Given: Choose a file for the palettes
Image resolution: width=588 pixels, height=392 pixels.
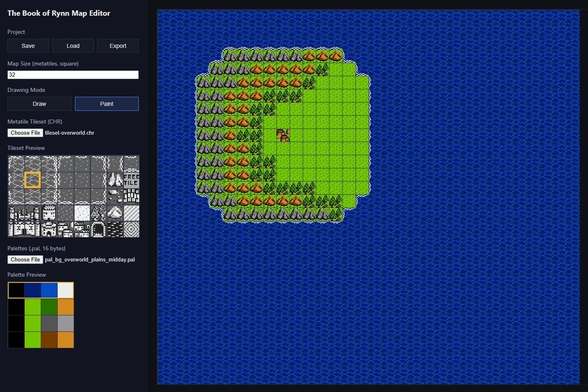Looking at the screenshot, I should click(25, 259).
